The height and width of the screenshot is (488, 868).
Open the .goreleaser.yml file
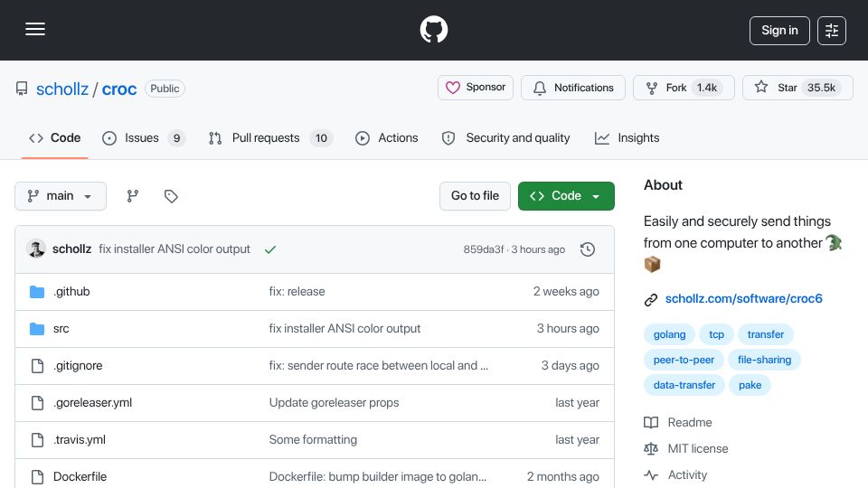(92, 403)
